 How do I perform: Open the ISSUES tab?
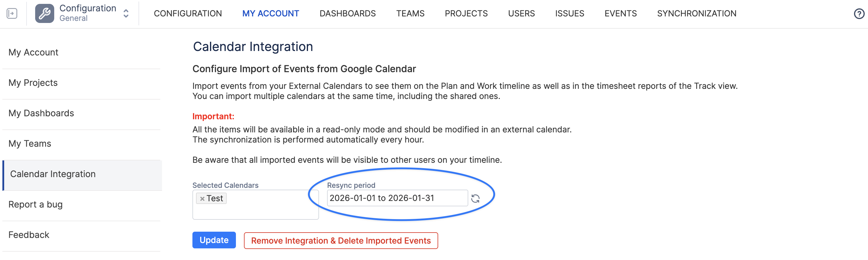[x=570, y=13]
